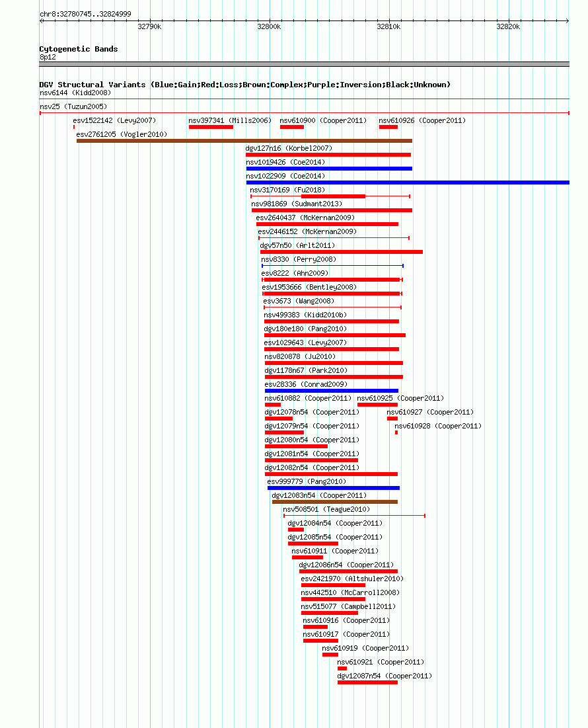This screenshot has width=588, height=728.
Task: Open the dgv12084n54 (Cooper2011) label
Action: (x=335, y=524)
